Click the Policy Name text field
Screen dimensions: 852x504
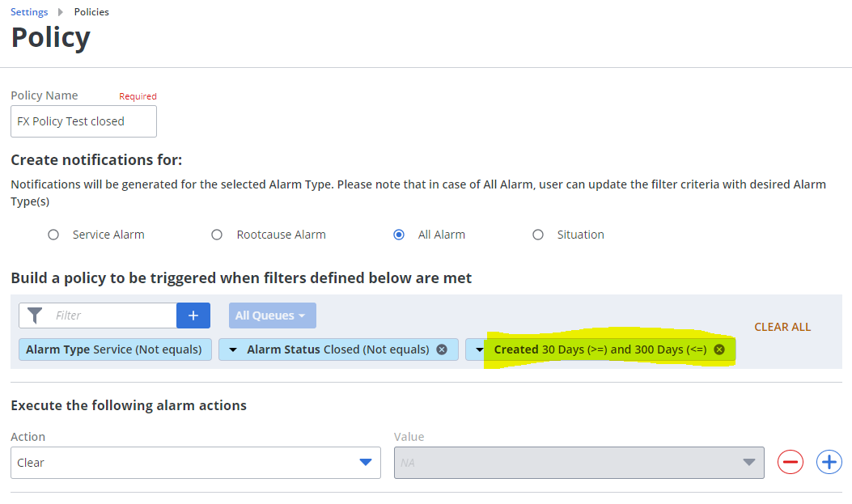pyautogui.click(x=83, y=121)
